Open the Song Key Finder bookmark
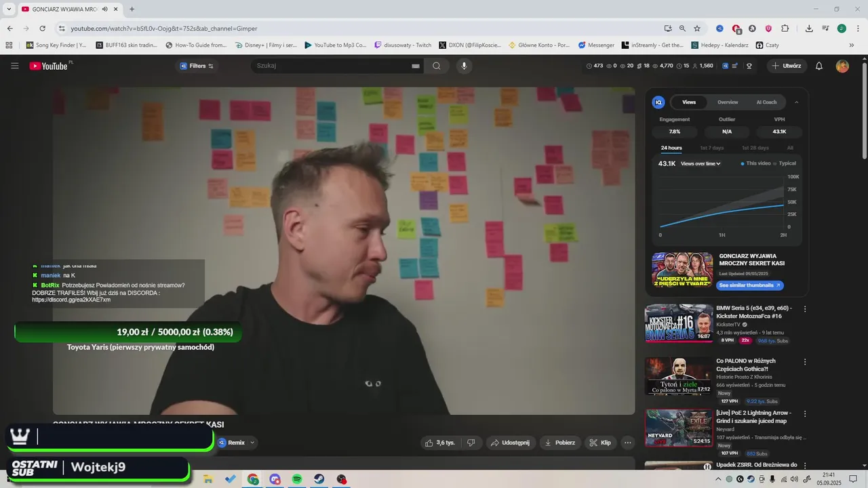This screenshot has width=868, height=488. tap(56, 45)
